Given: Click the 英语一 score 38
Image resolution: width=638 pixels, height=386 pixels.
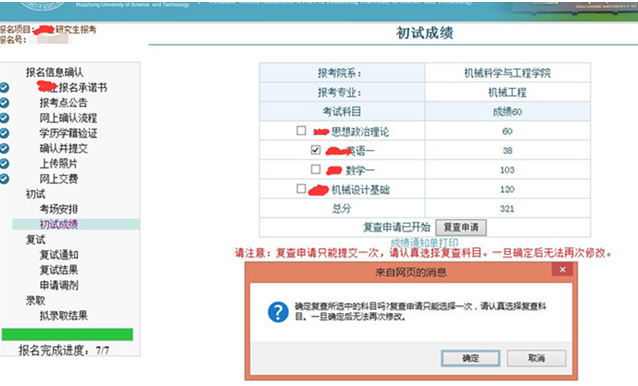Looking at the screenshot, I should click(507, 150).
